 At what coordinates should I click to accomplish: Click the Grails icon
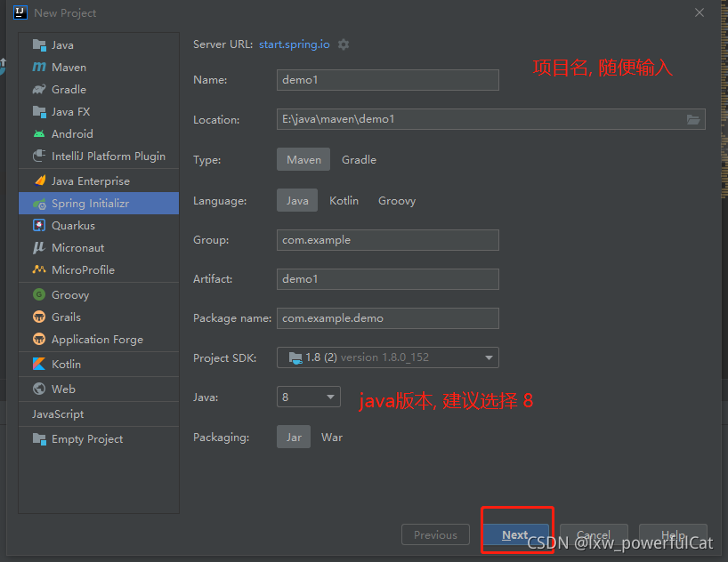click(39, 317)
